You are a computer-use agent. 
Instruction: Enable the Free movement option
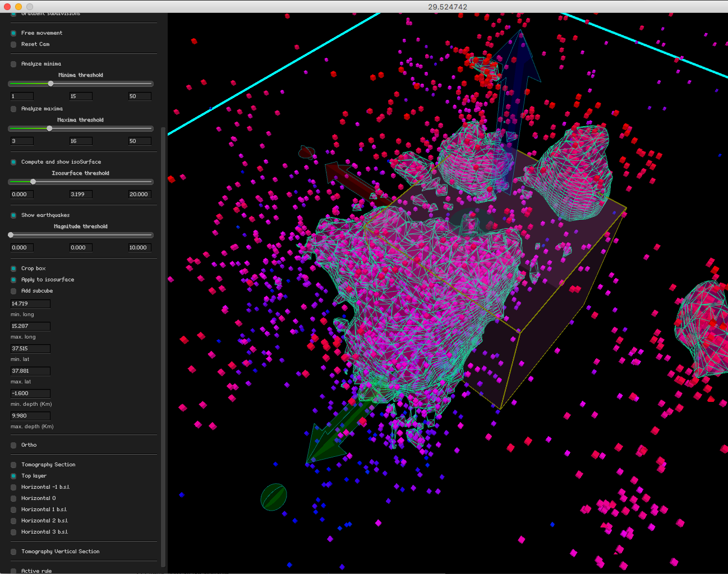click(13, 33)
